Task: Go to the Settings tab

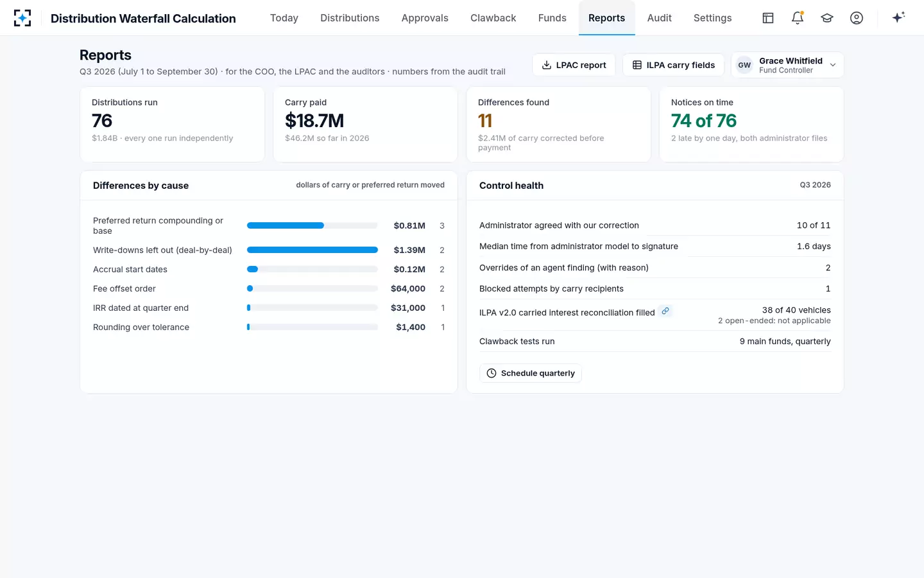Action: 712,18
